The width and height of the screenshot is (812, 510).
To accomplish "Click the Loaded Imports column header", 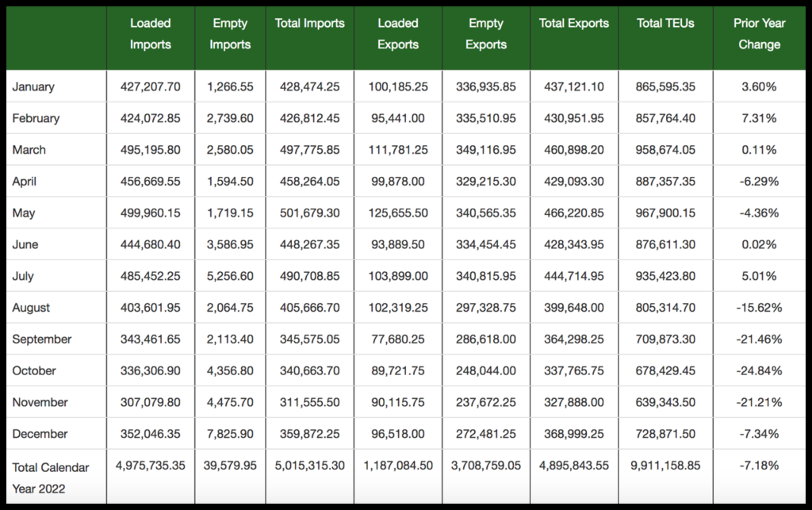I will [x=150, y=34].
